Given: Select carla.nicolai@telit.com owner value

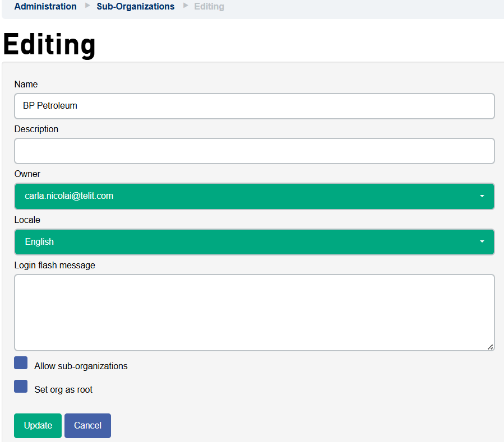Looking at the screenshot, I should click(x=69, y=196).
